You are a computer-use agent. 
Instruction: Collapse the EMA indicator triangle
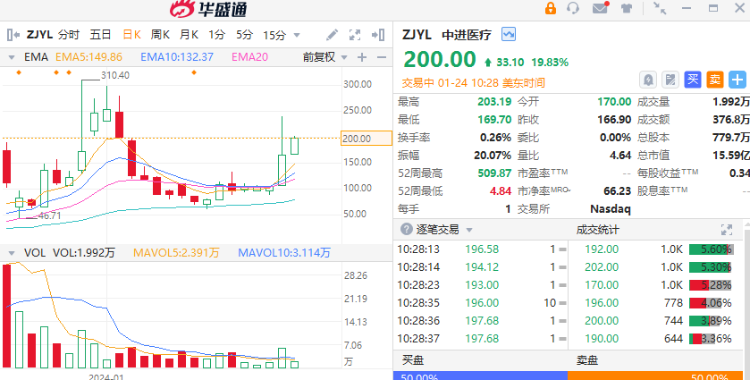(11, 57)
